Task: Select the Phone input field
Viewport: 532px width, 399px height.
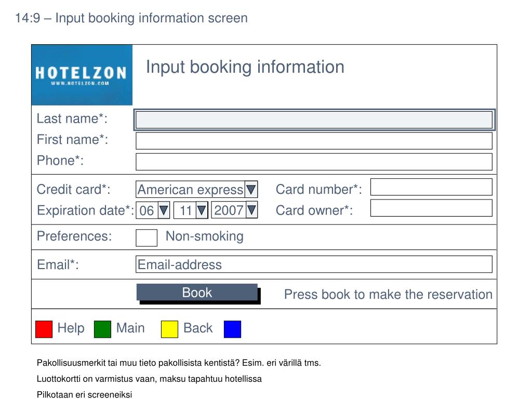Action: pyautogui.click(x=314, y=162)
